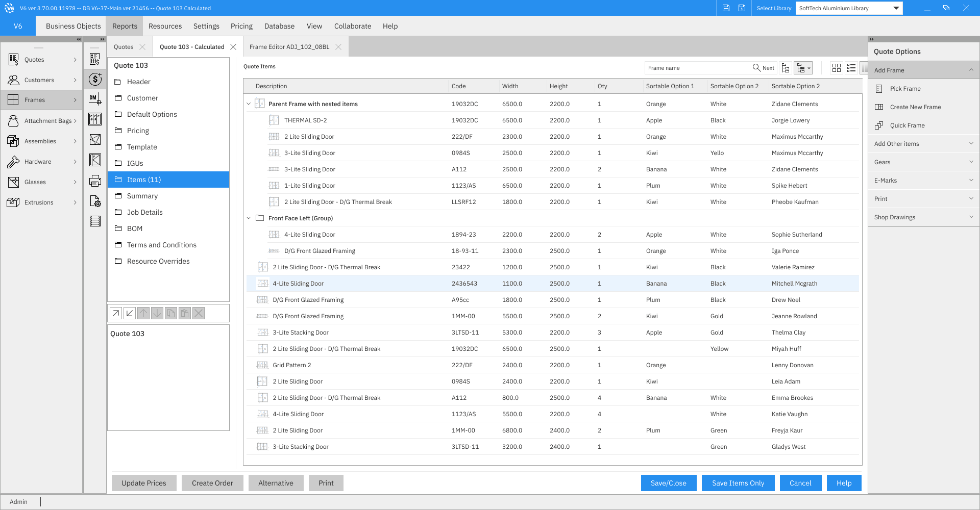Viewport: 980px width, 510px height.
Task: Click the Update Prices button
Action: [x=144, y=483]
